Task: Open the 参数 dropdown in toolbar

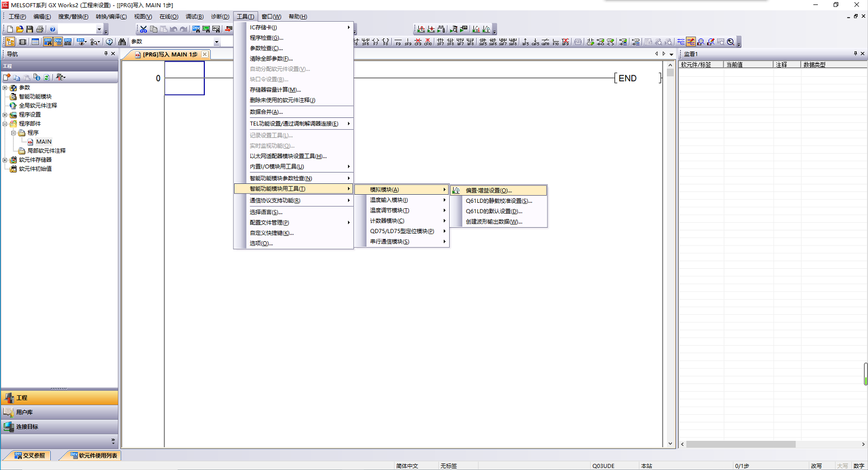Action: (216, 42)
